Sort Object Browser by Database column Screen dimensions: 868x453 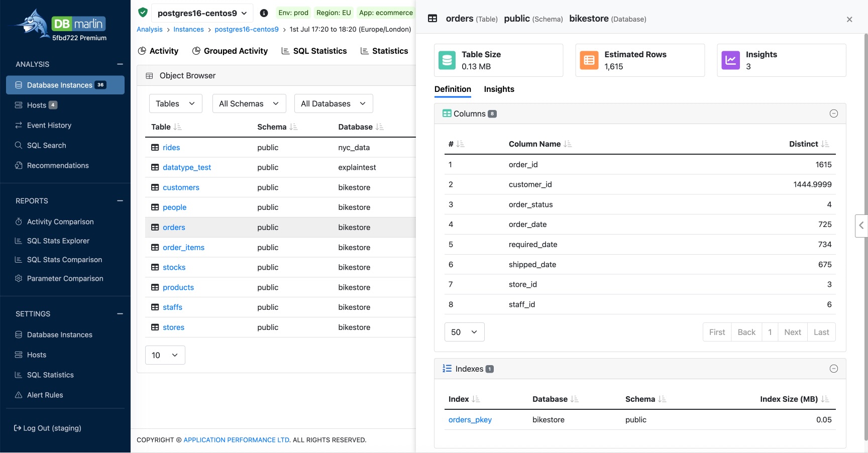(380, 127)
